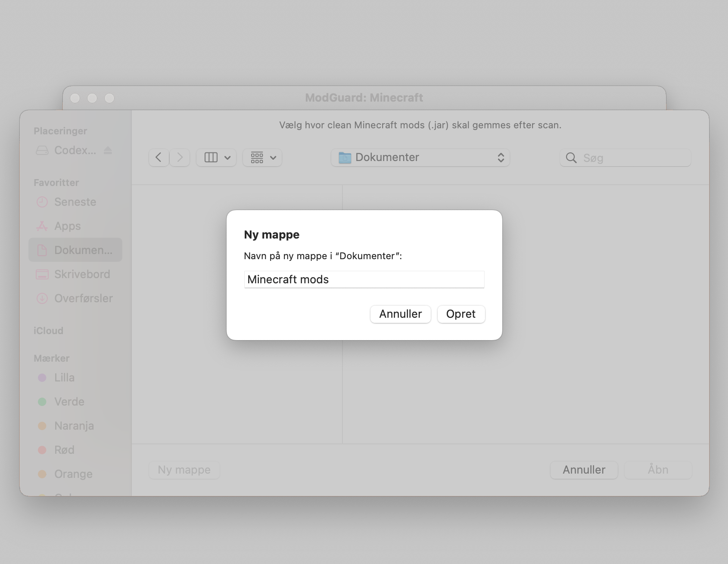This screenshot has width=728, height=564.
Task: Cancel the Ny mappe dialog with Annuller
Action: [400, 314]
